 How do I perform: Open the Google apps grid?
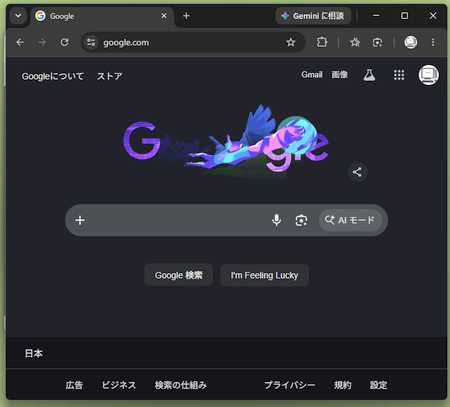pyautogui.click(x=399, y=75)
